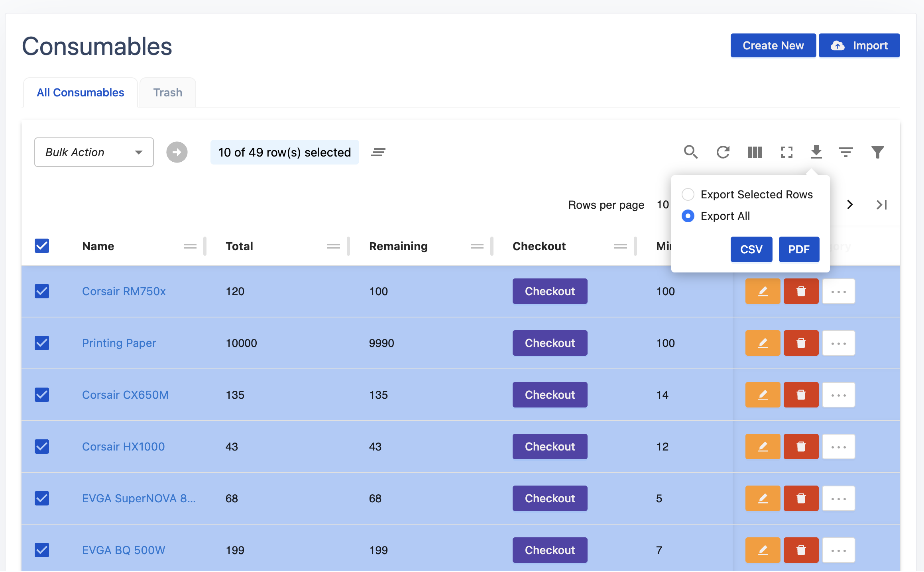Image resolution: width=924 pixels, height=572 pixels.
Task: Open more options for Corsair RM750x
Action: tap(839, 291)
